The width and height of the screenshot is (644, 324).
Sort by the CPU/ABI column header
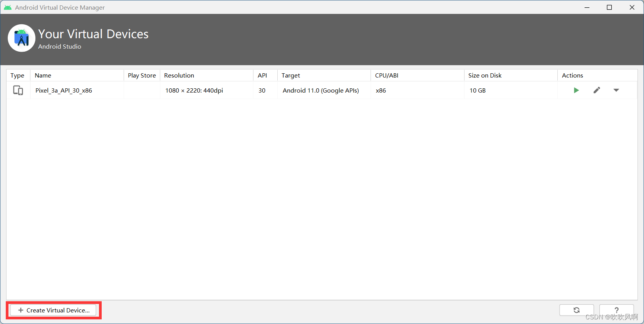coord(418,75)
